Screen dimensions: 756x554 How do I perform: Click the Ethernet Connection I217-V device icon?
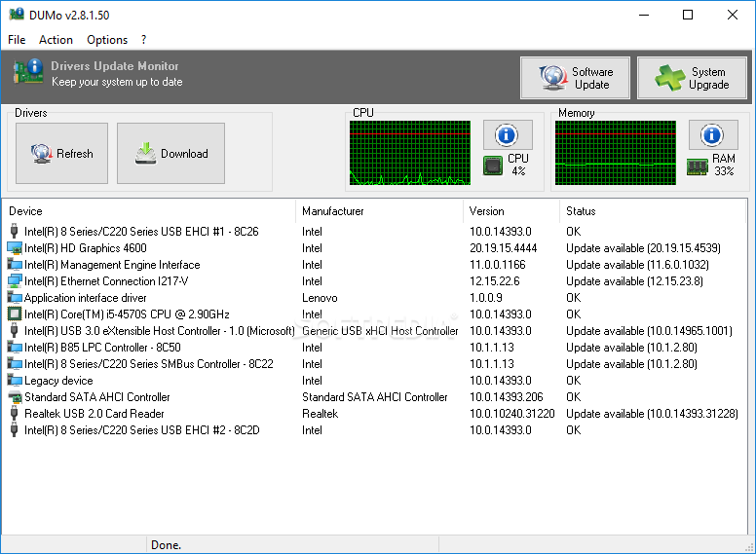point(15,280)
